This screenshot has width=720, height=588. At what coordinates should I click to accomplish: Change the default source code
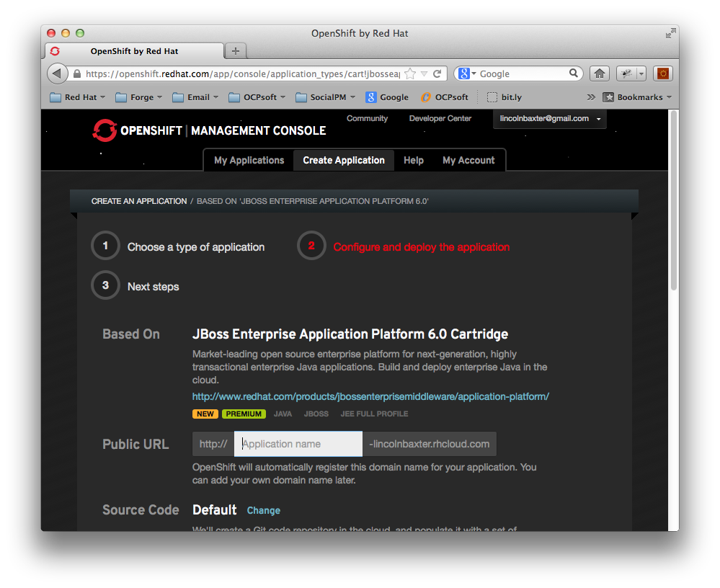(x=264, y=510)
